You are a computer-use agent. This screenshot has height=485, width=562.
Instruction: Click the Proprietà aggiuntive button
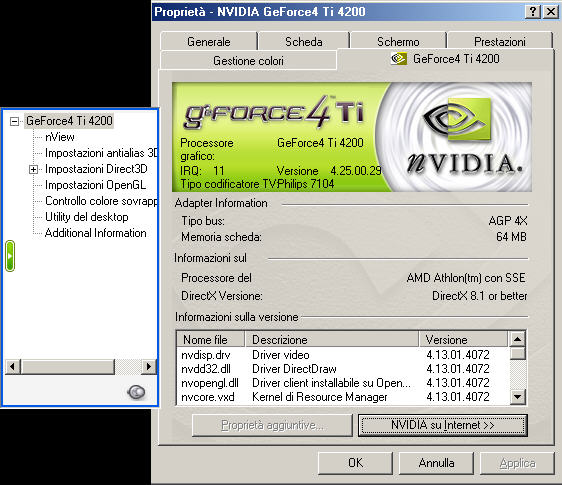[x=272, y=425]
